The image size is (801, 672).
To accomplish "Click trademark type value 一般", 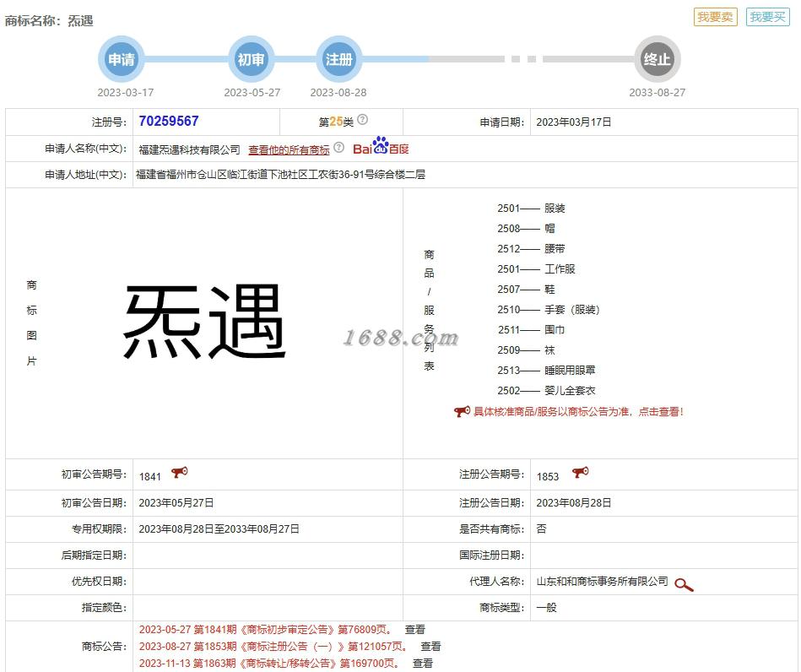I will [x=547, y=608].
